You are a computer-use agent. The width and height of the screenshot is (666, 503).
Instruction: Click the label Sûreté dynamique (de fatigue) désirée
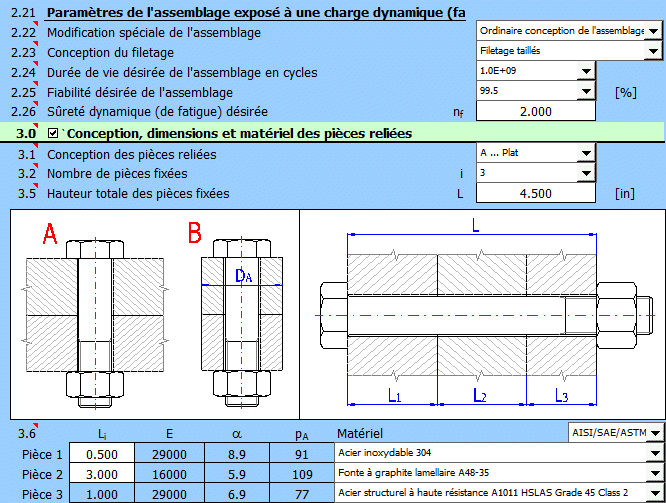[157, 112]
